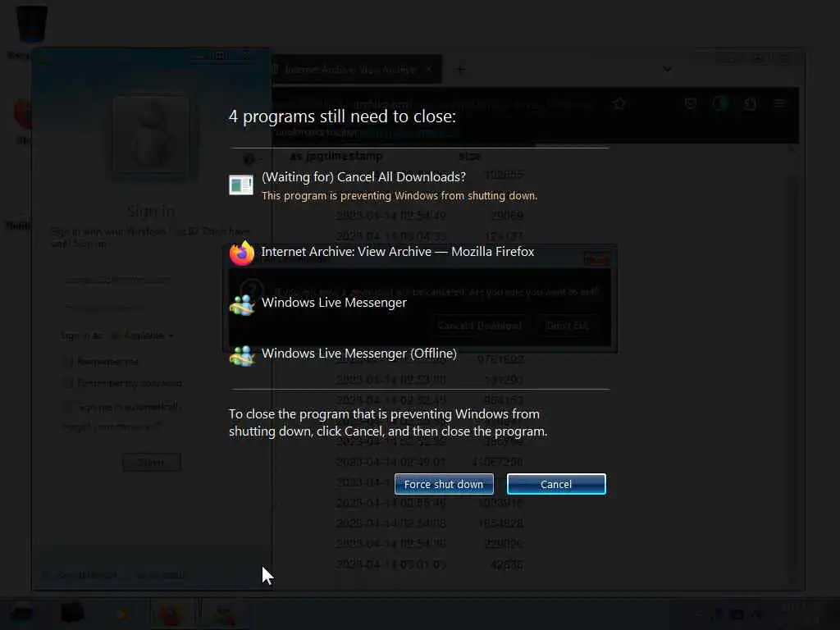Viewport: 840px width, 630px height.
Task: Toggle Sign me in automatically checkbox
Action: (68, 407)
